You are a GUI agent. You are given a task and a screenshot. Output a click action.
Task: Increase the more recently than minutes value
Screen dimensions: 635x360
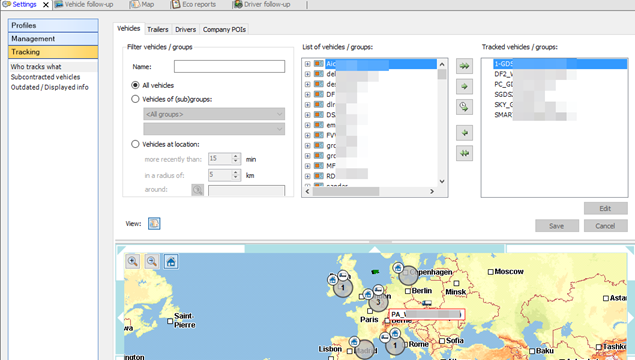click(x=236, y=156)
